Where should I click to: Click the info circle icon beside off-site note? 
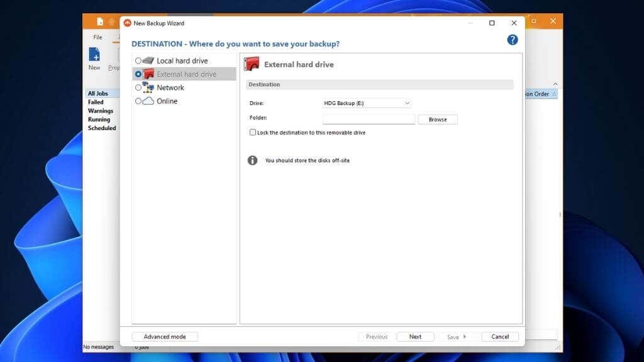point(252,160)
